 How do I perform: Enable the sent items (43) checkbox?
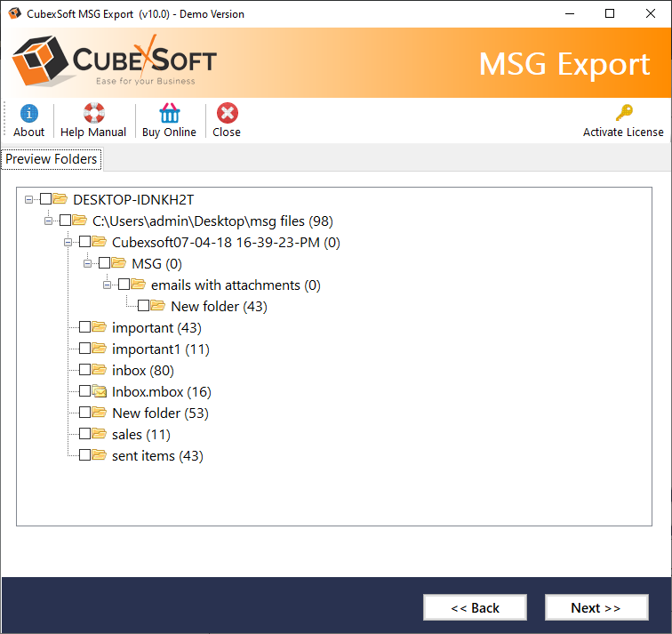click(x=85, y=455)
